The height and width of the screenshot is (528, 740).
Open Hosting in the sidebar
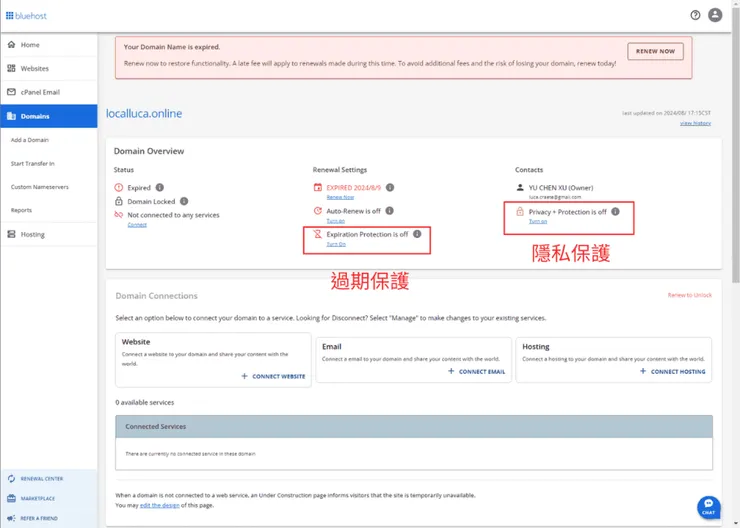tap(49, 234)
